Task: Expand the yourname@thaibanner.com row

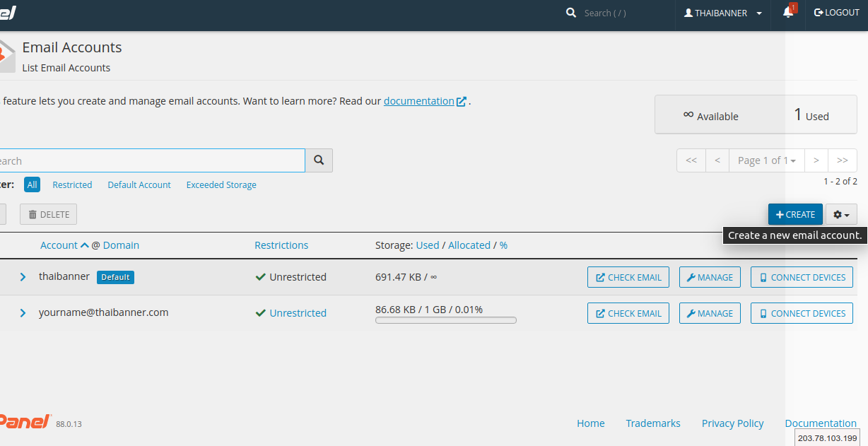Action: (x=23, y=312)
